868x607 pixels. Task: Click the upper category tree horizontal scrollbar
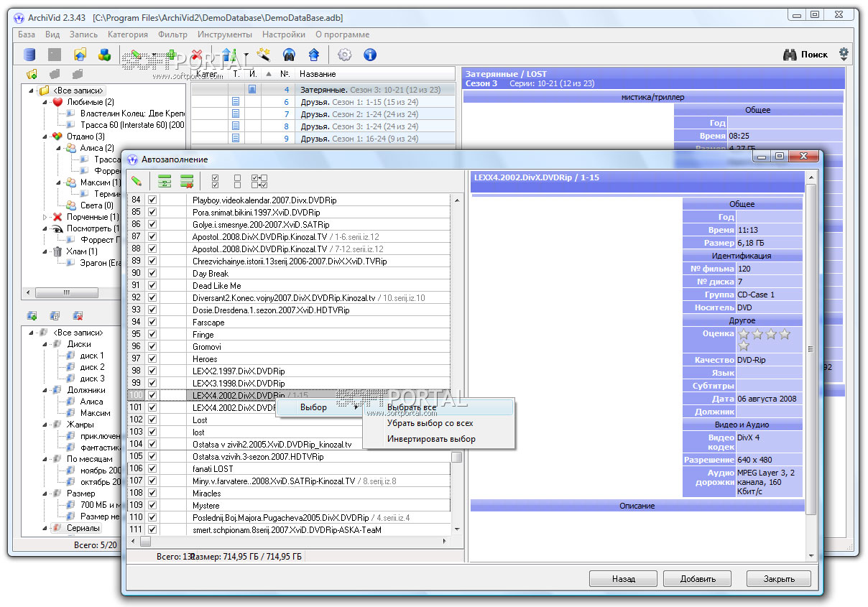pyautogui.click(x=105, y=292)
